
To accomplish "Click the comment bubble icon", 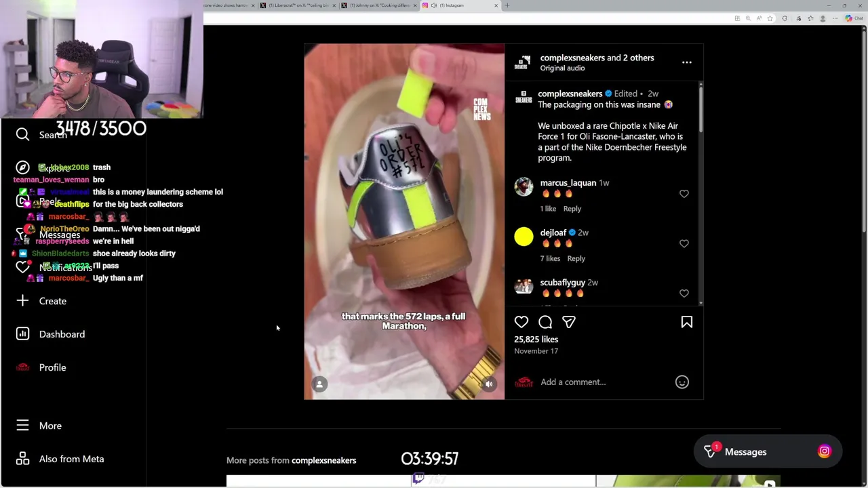I will coord(545,323).
